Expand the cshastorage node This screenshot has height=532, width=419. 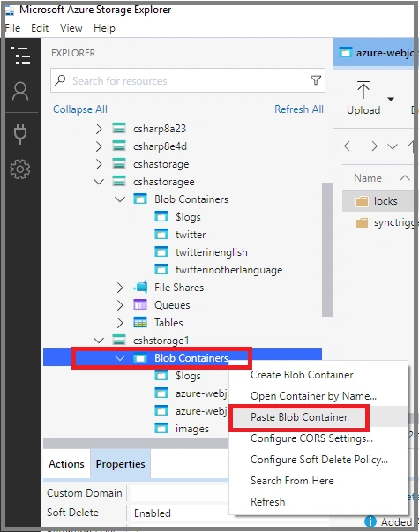pos(99,164)
